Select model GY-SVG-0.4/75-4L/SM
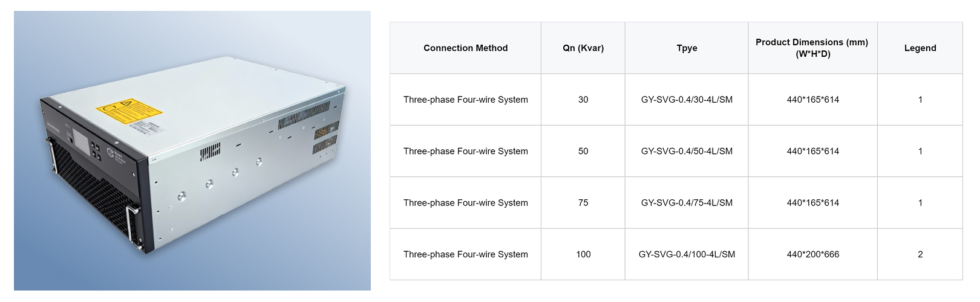Image resolution: width=980 pixels, height=302 pixels. pos(687,203)
